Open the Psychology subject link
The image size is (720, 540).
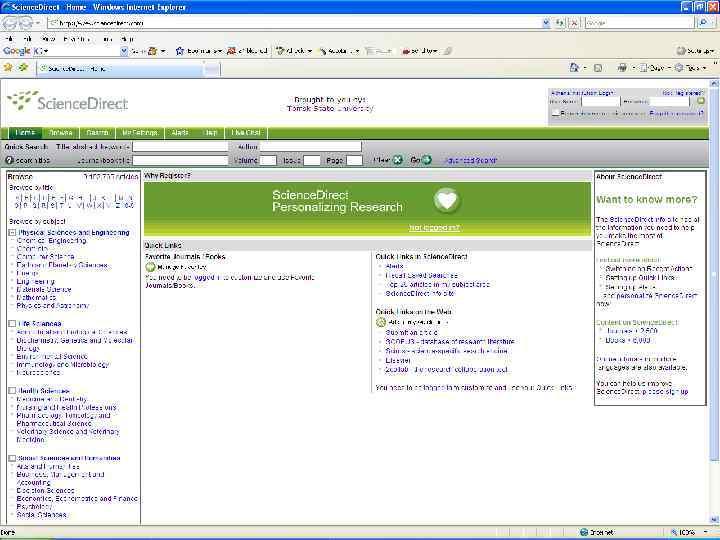coord(34,506)
